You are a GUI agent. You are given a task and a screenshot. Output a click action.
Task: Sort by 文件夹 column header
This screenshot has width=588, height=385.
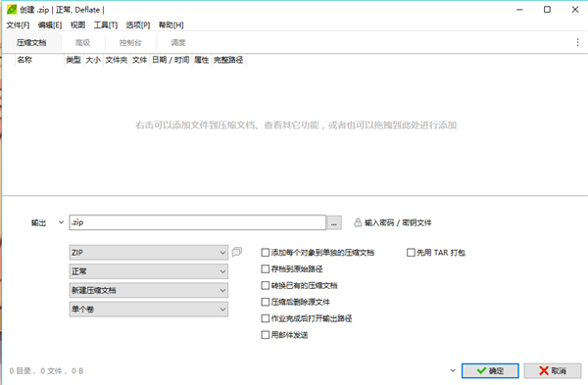click(x=117, y=60)
